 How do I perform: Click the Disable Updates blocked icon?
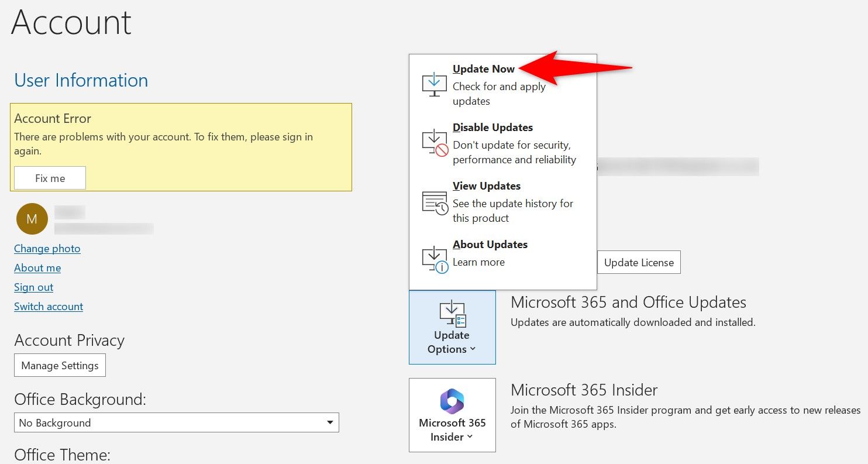click(433, 142)
